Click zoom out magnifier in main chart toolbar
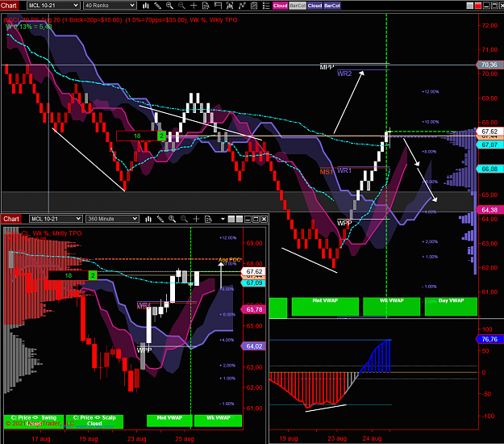The width and height of the screenshot is (504, 444). click(x=181, y=6)
